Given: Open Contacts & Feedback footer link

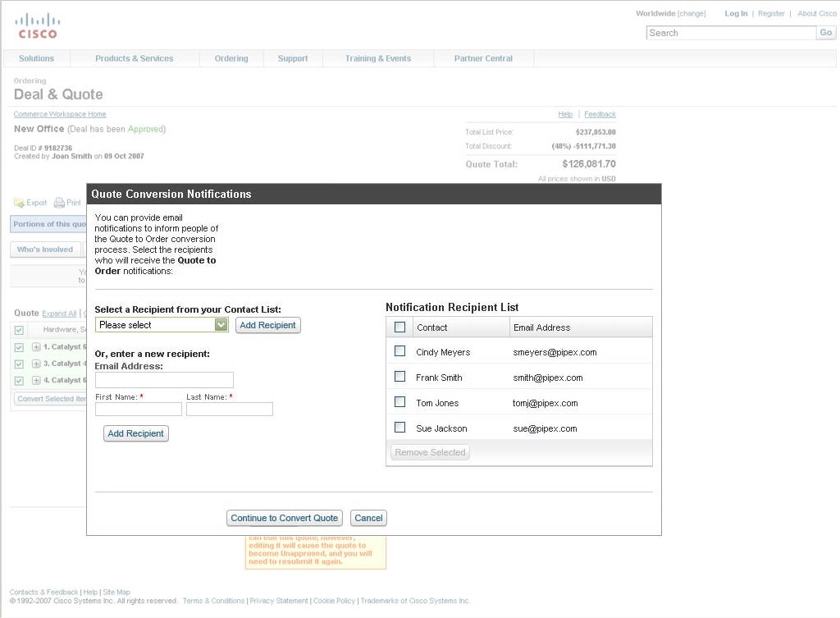Looking at the screenshot, I should click(x=44, y=593).
